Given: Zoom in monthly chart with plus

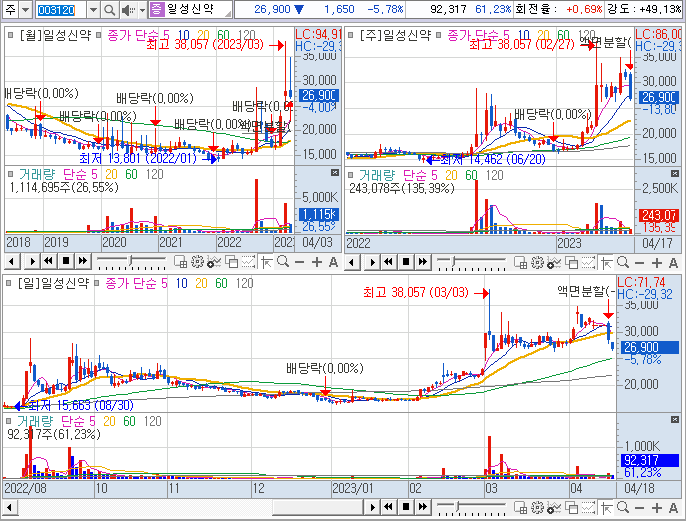Looking at the screenshot, I should pos(317,262).
